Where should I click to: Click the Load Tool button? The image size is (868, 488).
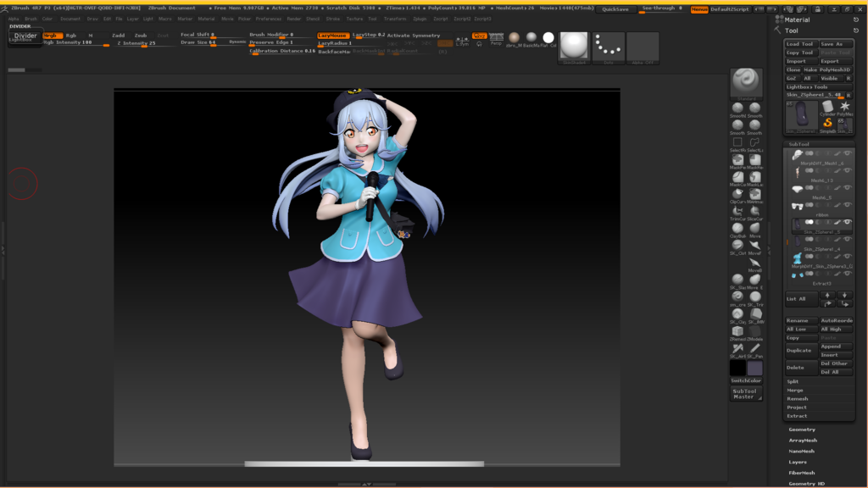(x=801, y=44)
